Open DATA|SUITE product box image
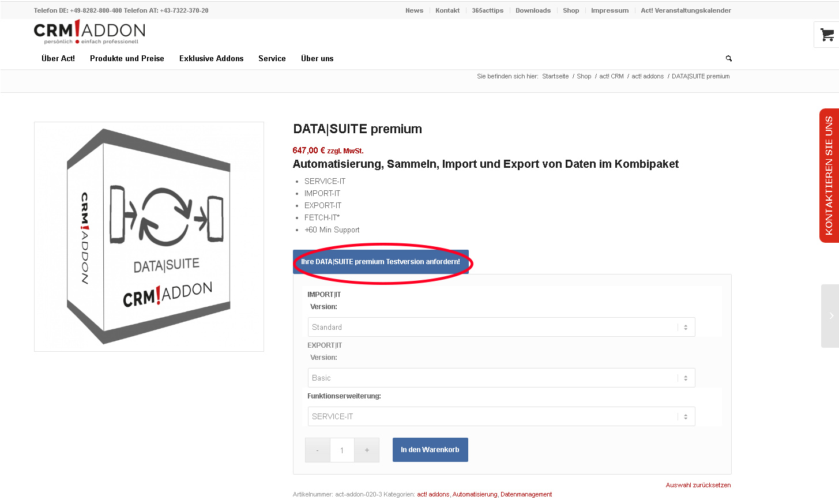Image resolution: width=839 pixels, height=504 pixels. (x=149, y=236)
